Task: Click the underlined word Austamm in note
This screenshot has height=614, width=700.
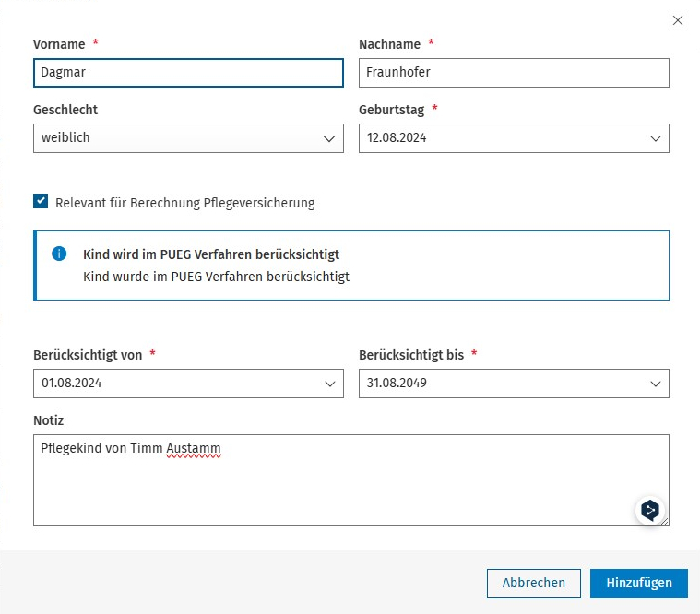Action: coord(194,449)
